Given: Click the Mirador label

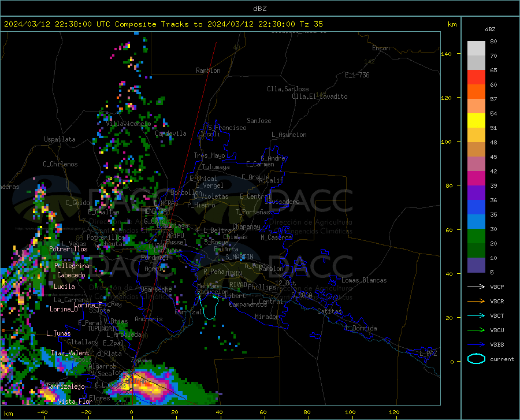Looking at the screenshot, I should click(267, 317).
